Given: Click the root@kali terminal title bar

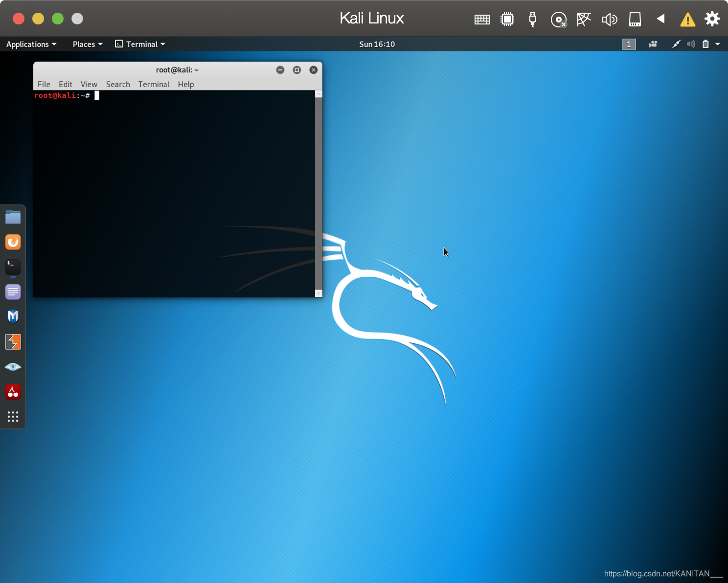Looking at the screenshot, I should 177,70.
